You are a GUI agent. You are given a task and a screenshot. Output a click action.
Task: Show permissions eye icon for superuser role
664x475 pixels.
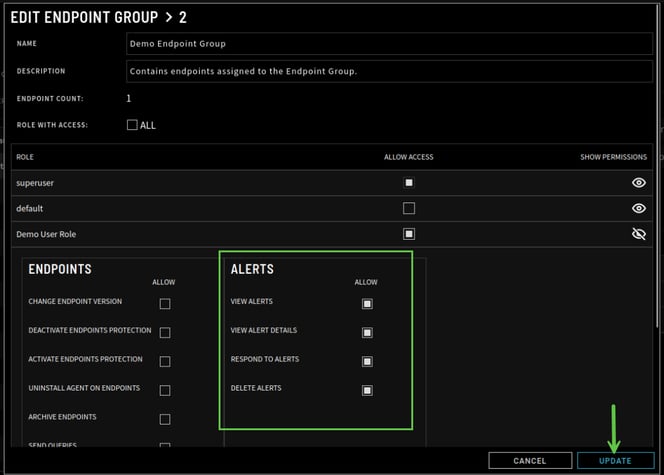click(x=639, y=182)
